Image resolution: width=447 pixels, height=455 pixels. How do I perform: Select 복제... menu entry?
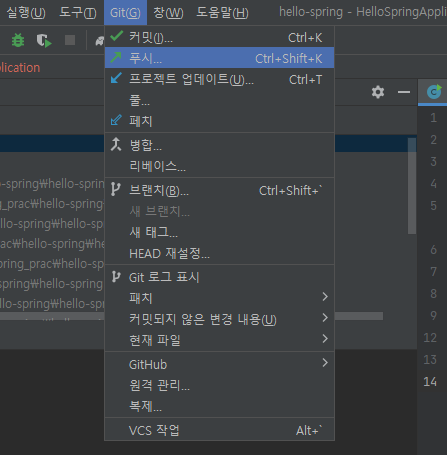coord(219,406)
